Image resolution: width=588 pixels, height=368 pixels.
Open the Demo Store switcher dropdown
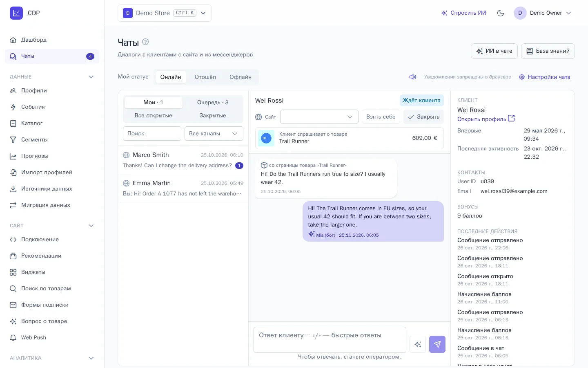click(165, 13)
